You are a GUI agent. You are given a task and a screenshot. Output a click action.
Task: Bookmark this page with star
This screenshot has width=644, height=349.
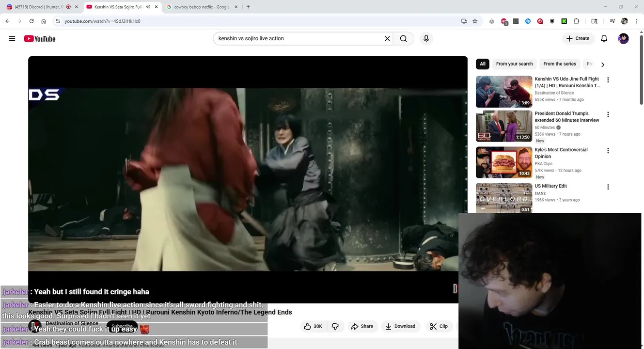click(475, 21)
